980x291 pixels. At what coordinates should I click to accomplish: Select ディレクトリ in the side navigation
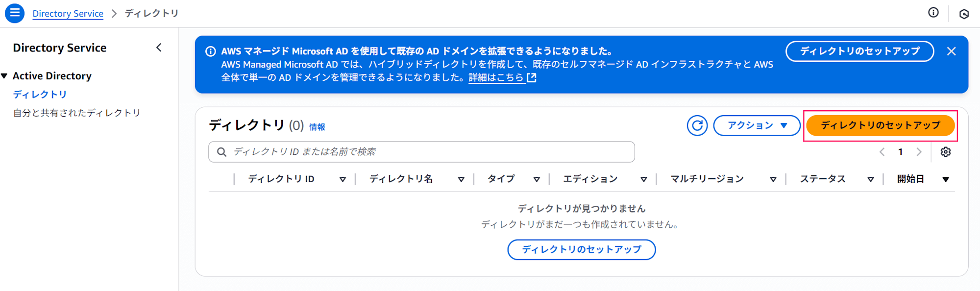(40, 94)
